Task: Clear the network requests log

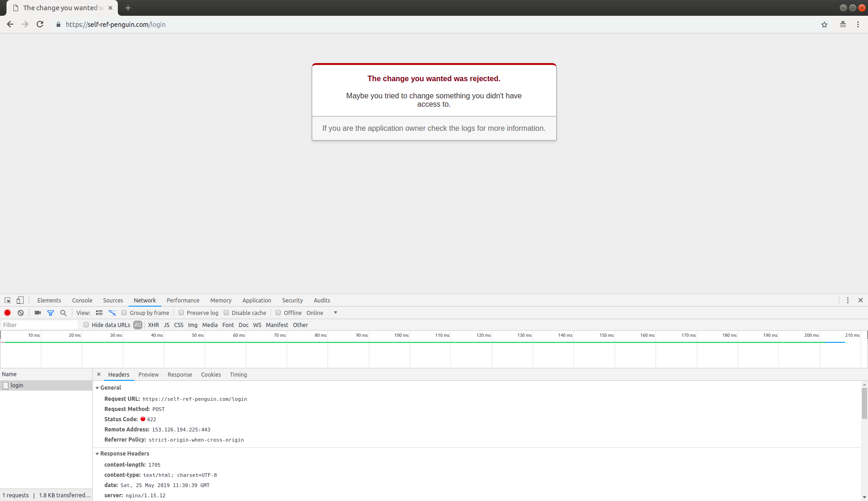Action: tap(20, 313)
